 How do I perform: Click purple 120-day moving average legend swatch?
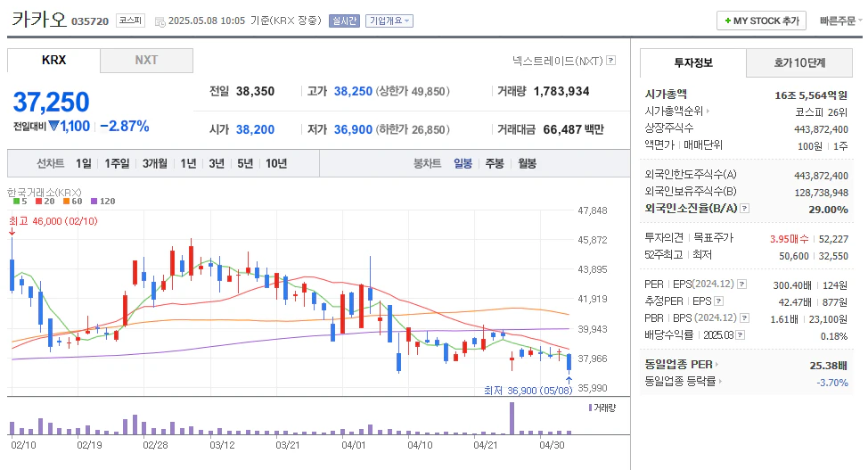click(x=94, y=202)
